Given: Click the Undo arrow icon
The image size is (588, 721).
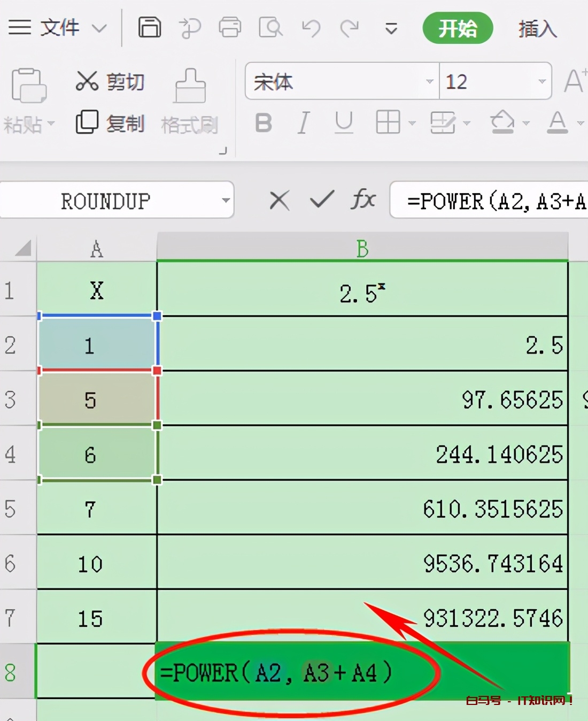Looking at the screenshot, I should (311, 28).
